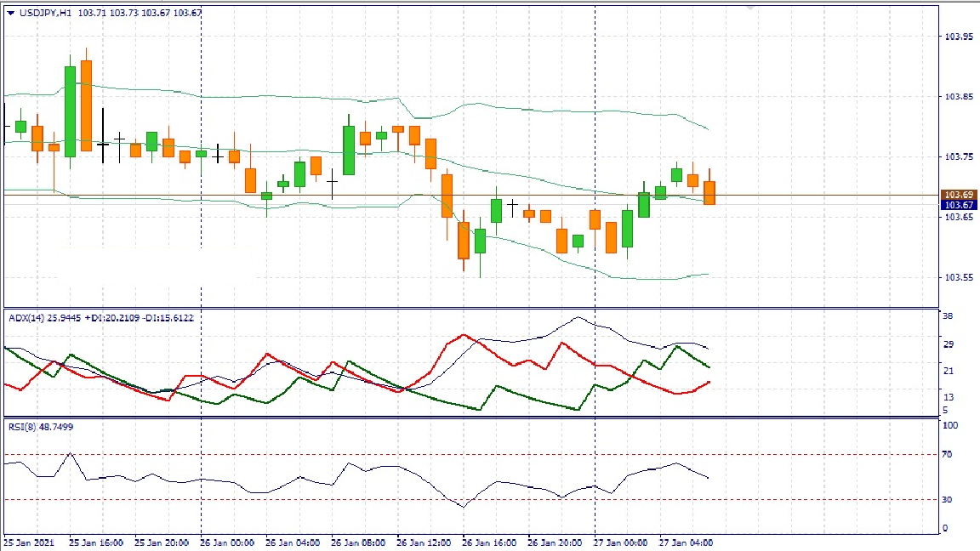The width and height of the screenshot is (980, 551).
Task: Select the 103.69 horizontal line price tag
Action: click(959, 195)
